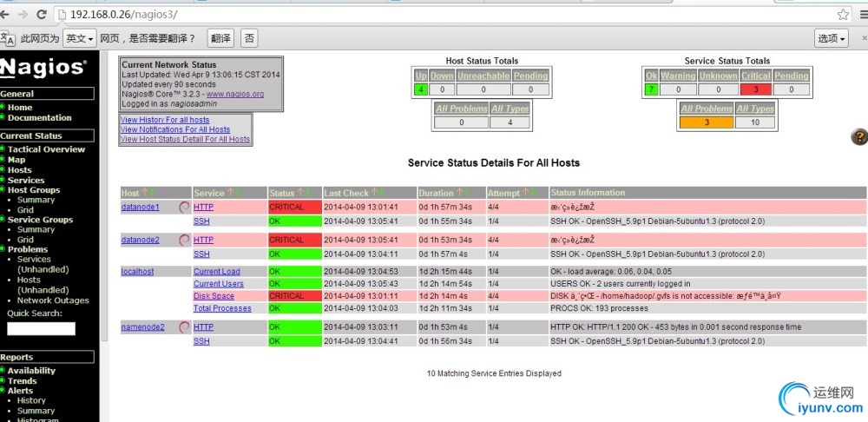Open Documentation in the sidebar
Viewport: 868px width, 422px height.
(40, 117)
